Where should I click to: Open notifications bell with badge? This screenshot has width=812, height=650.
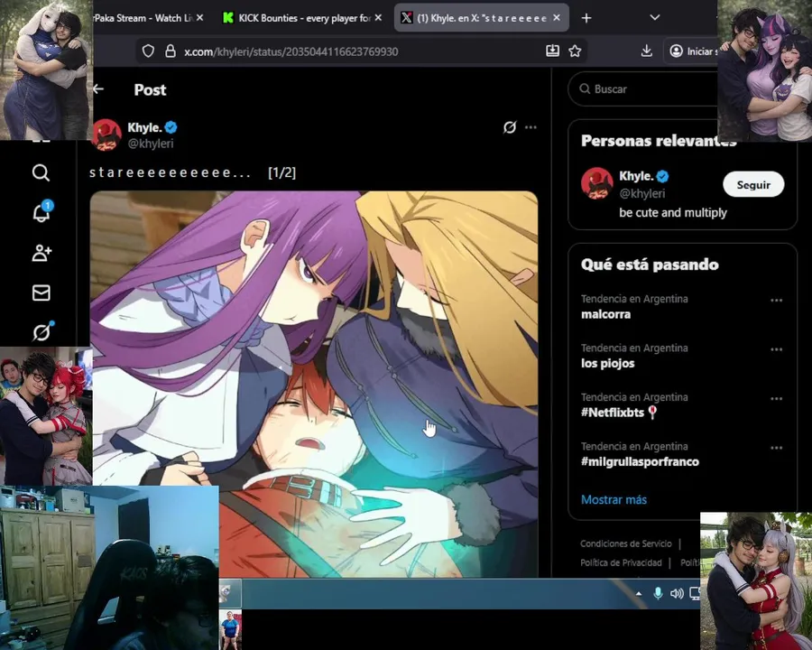[42, 211]
